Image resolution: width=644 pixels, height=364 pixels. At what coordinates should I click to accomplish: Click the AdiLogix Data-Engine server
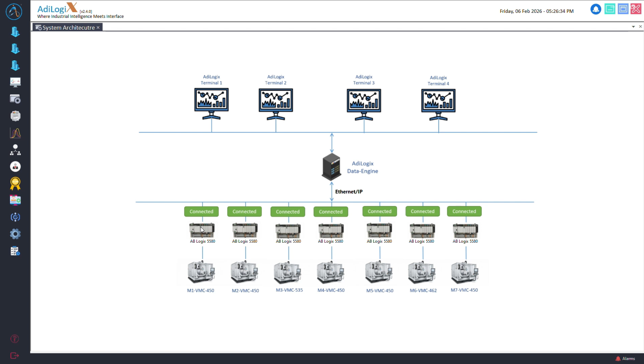pyautogui.click(x=331, y=167)
